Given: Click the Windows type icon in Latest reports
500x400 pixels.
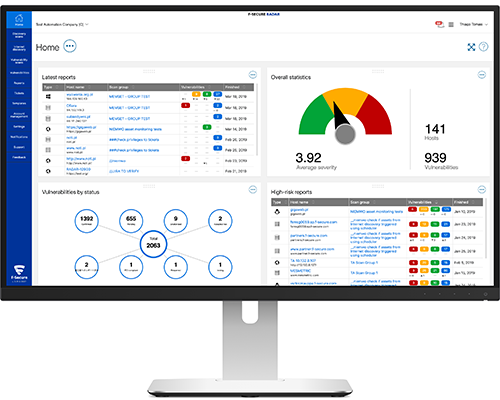Looking at the screenshot, I should (x=48, y=97).
